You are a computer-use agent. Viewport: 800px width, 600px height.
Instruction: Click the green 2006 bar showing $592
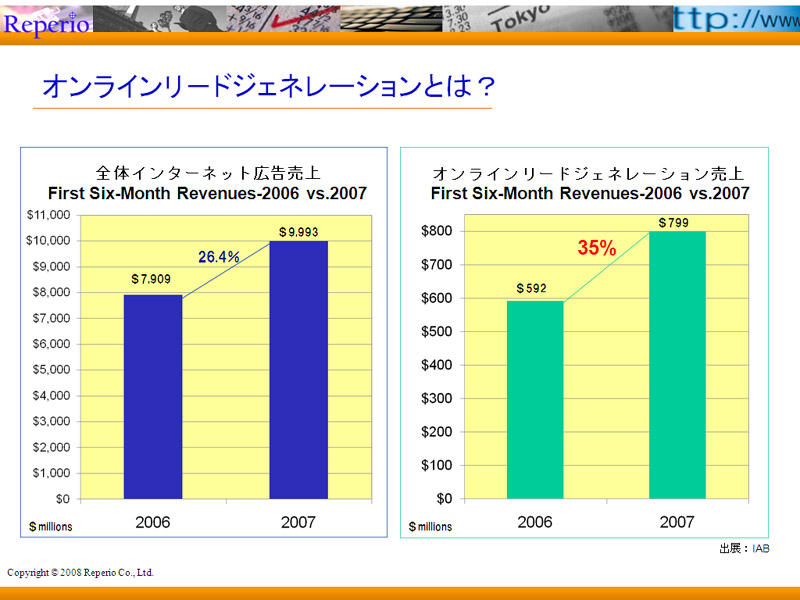[x=535, y=399]
